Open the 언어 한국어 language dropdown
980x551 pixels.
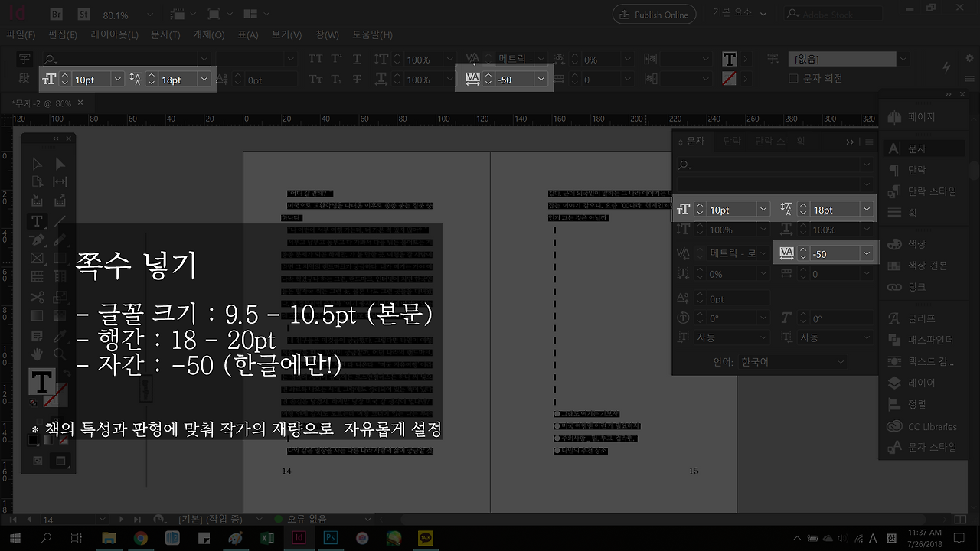coord(792,362)
